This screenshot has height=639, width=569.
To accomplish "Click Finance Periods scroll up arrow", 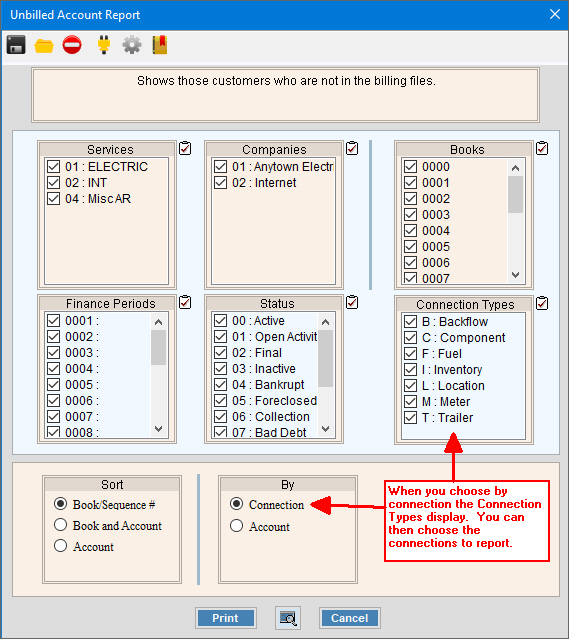I will (x=159, y=322).
